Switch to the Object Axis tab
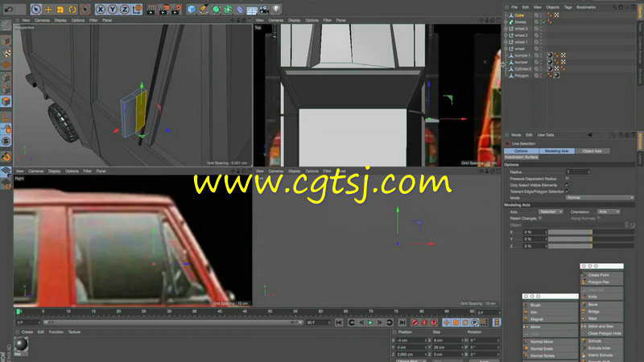644x362 pixels. [592, 151]
